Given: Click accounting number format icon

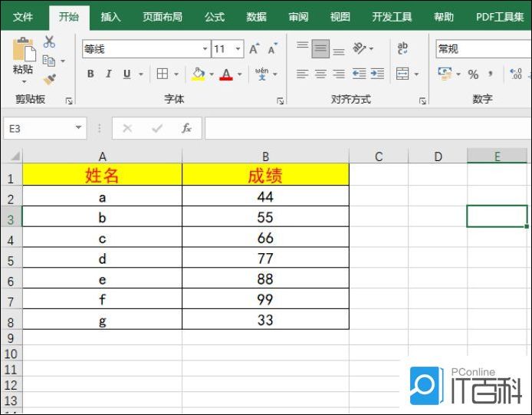Looking at the screenshot, I should pyautogui.click(x=445, y=74).
